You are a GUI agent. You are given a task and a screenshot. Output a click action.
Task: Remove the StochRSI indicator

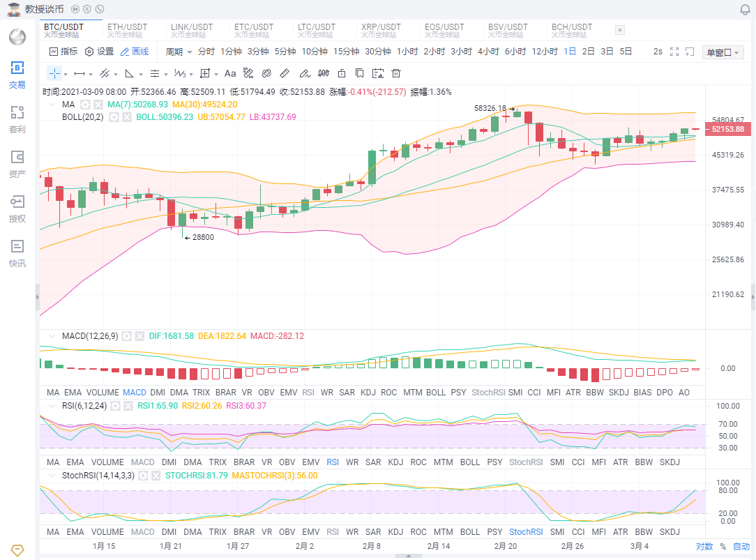click(156, 476)
